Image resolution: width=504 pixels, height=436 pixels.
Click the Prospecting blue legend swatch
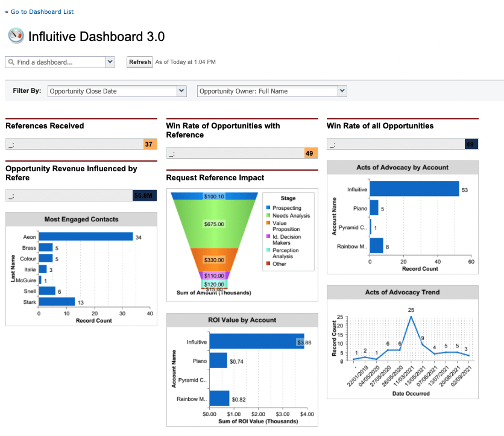[x=268, y=207]
